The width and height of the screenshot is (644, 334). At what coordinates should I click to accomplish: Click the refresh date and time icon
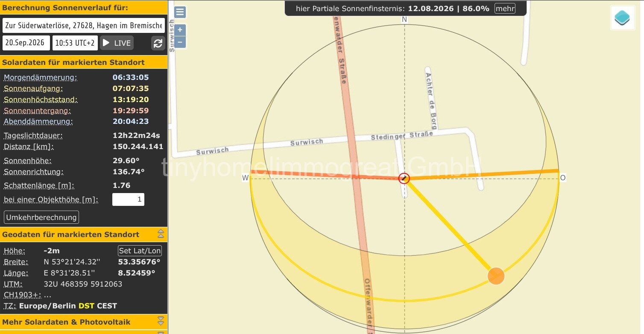158,43
